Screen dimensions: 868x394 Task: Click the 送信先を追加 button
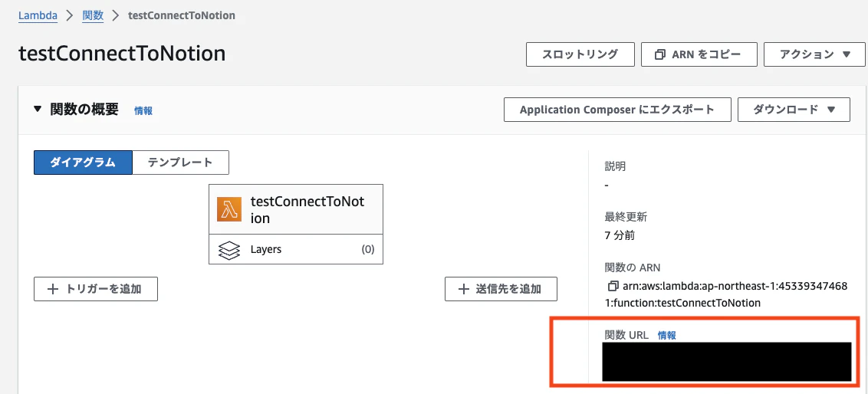pyautogui.click(x=501, y=289)
